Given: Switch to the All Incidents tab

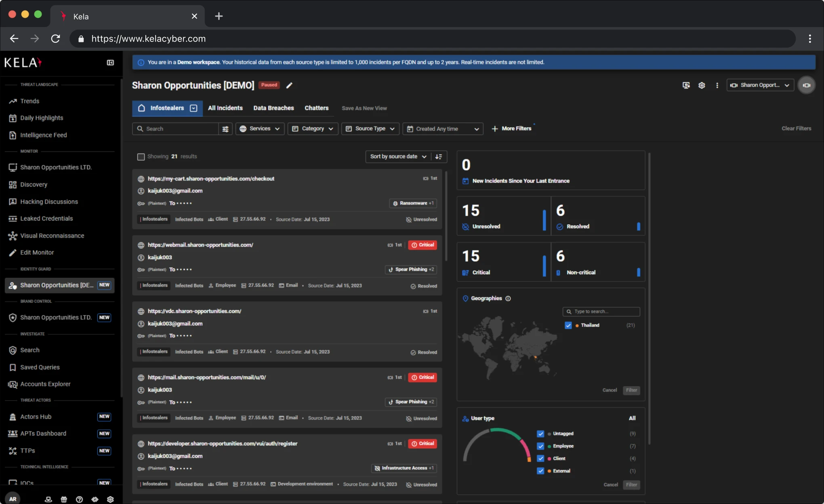Looking at the screenshot, I should coord(225,108).
